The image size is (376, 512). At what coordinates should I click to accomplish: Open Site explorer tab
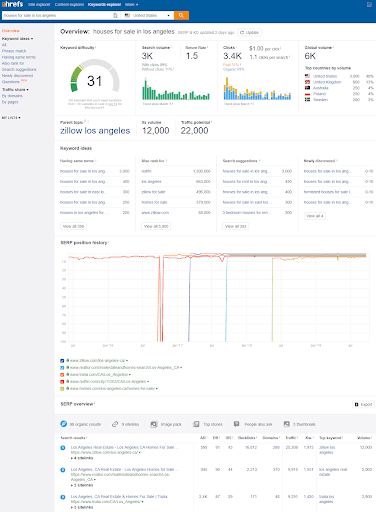(x=39, y=4)
